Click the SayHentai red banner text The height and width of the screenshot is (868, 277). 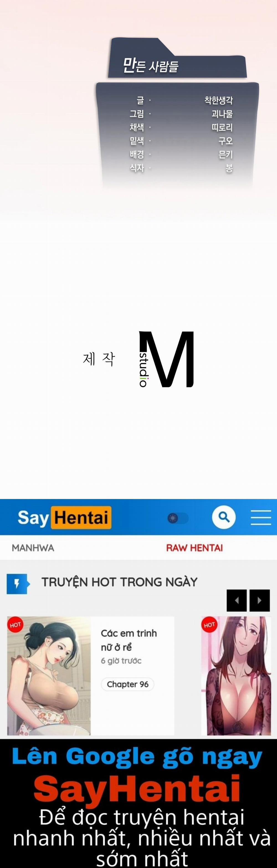coord(137,789)
